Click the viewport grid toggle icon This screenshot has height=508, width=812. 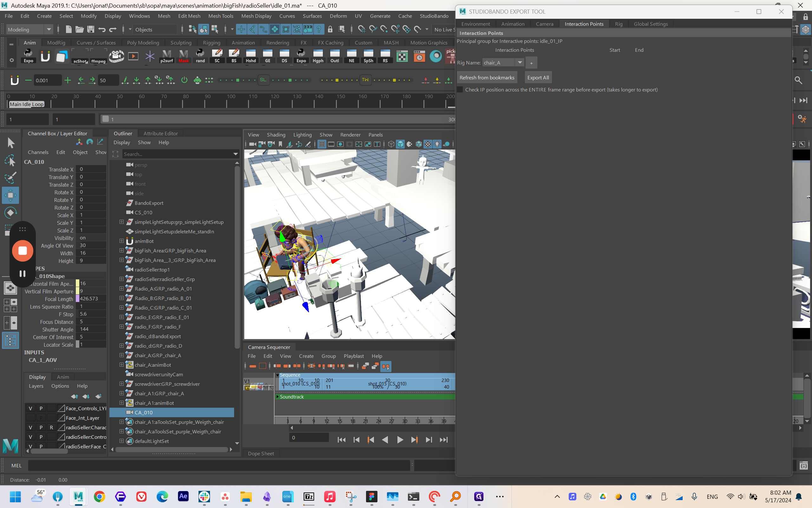click(321, 144)
